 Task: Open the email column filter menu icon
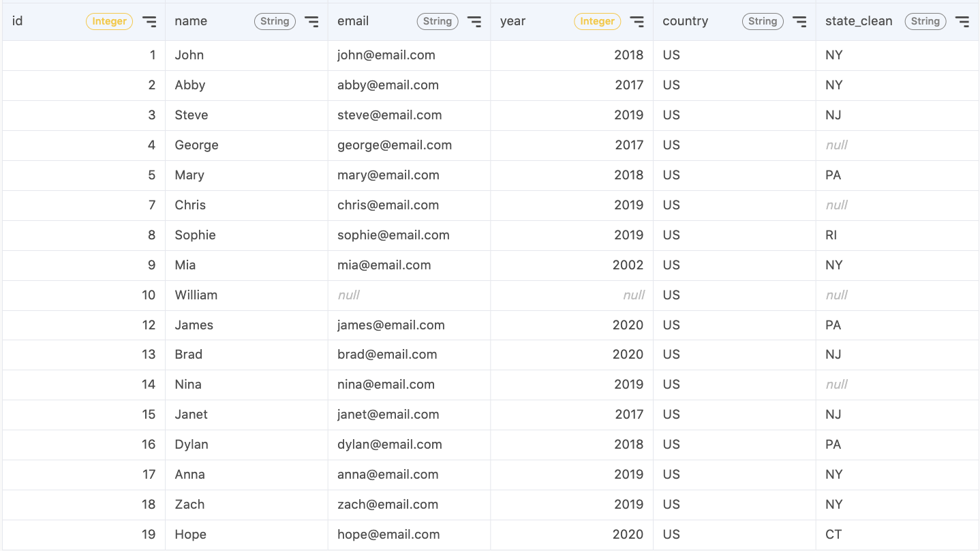474,22
